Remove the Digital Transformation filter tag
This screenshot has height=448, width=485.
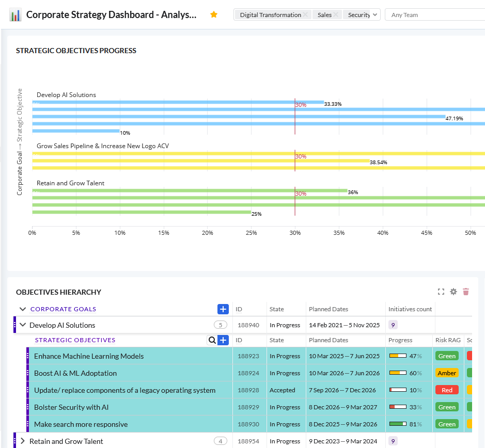tap(305, 15)
